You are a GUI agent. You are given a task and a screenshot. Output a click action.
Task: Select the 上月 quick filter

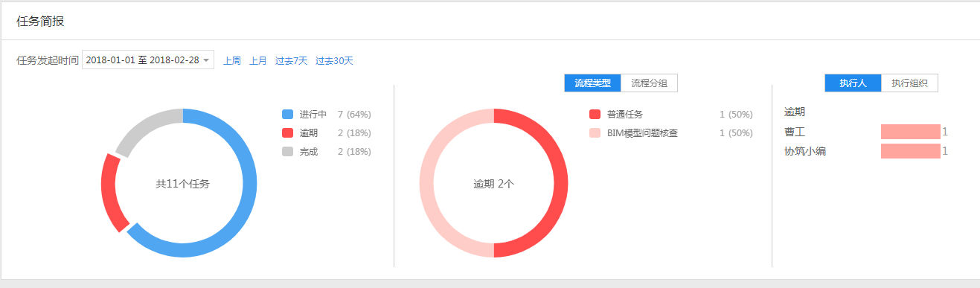(258, 61)
